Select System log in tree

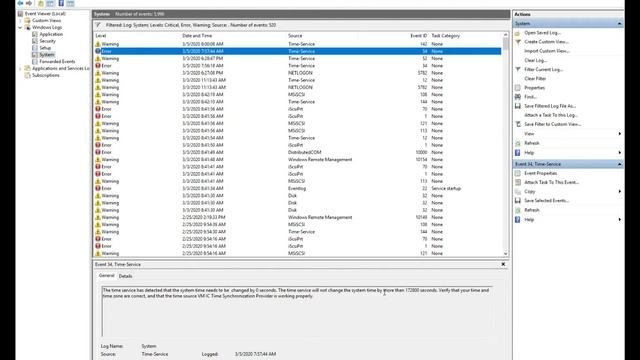pos(47,55)
